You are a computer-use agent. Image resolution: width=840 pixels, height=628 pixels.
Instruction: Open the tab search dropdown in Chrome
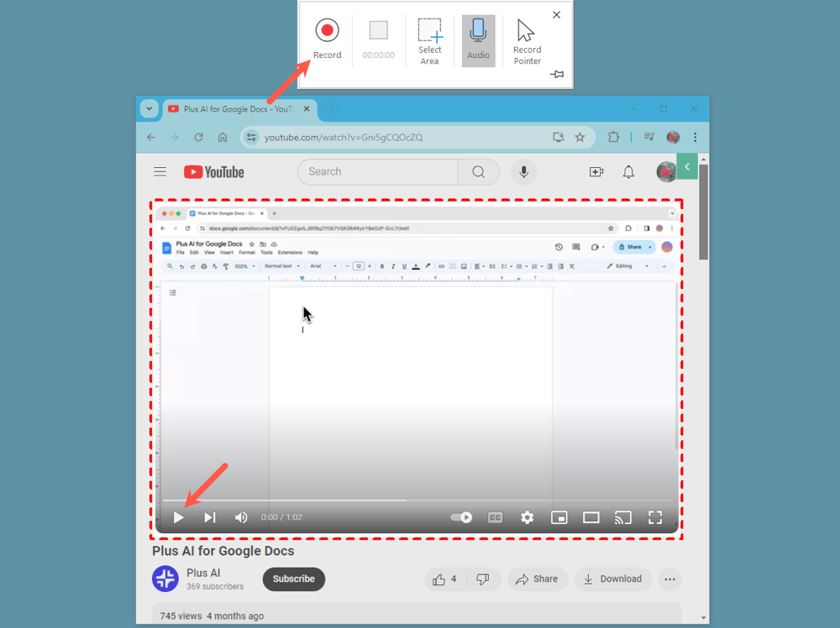tap(150, 108)
